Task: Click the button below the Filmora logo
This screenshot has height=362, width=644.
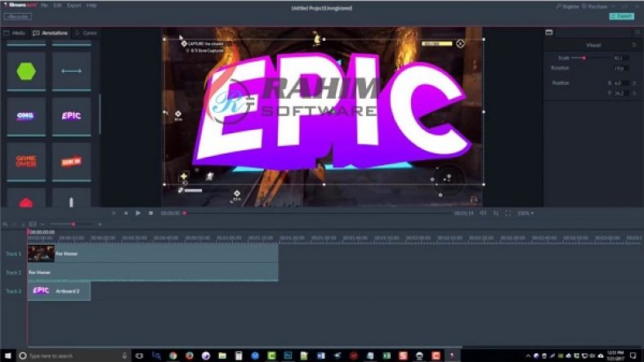Action: (x=18, y=17)
